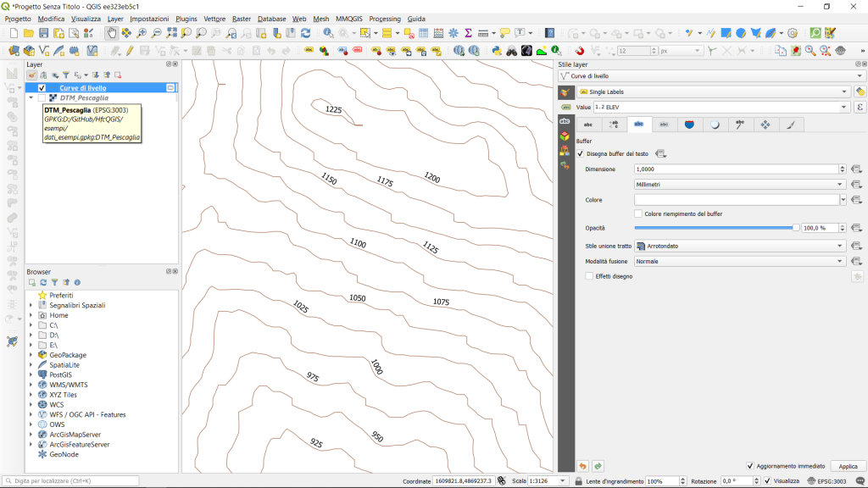Click the Applica button

tap(847, 466)
